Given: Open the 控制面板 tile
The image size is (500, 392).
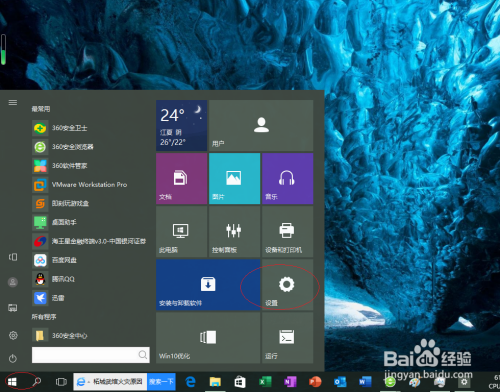Looking at the screenshot, I should click(x=235, y=232).
